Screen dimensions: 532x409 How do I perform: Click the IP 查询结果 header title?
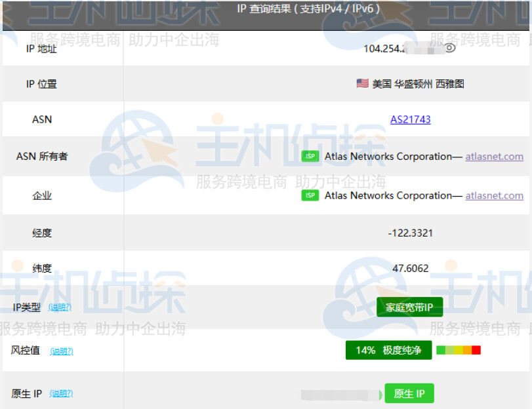[x=308, y=9]
